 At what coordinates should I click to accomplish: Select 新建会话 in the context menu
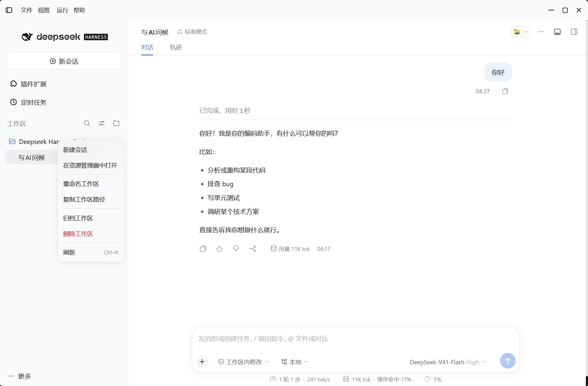coord(91,150)
